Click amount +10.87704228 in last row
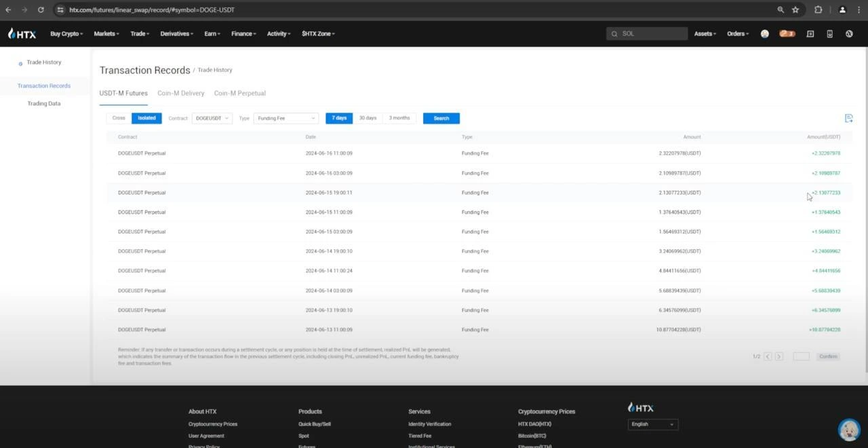The image size is (868, 448). (825, 330)
